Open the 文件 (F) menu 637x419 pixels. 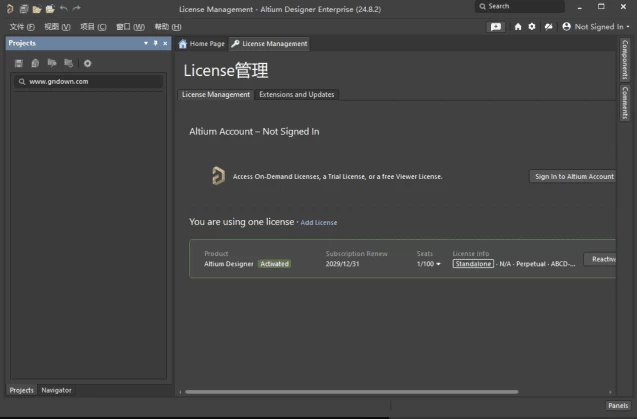(22, 27)
